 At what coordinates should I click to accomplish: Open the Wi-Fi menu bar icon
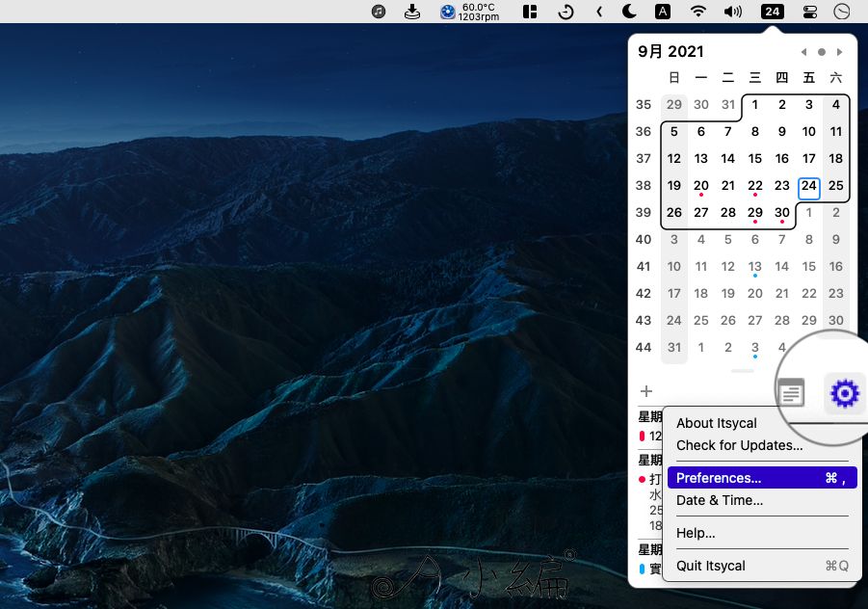[698, 11]
